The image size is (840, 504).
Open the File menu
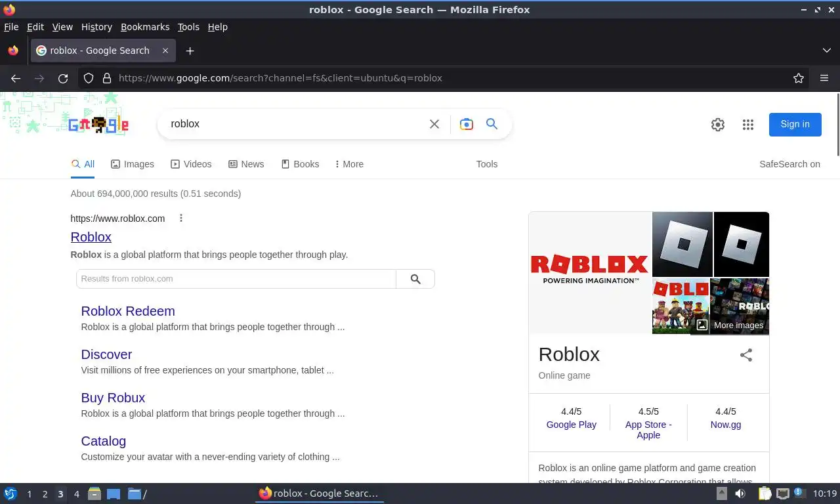[x=11, y=27]
